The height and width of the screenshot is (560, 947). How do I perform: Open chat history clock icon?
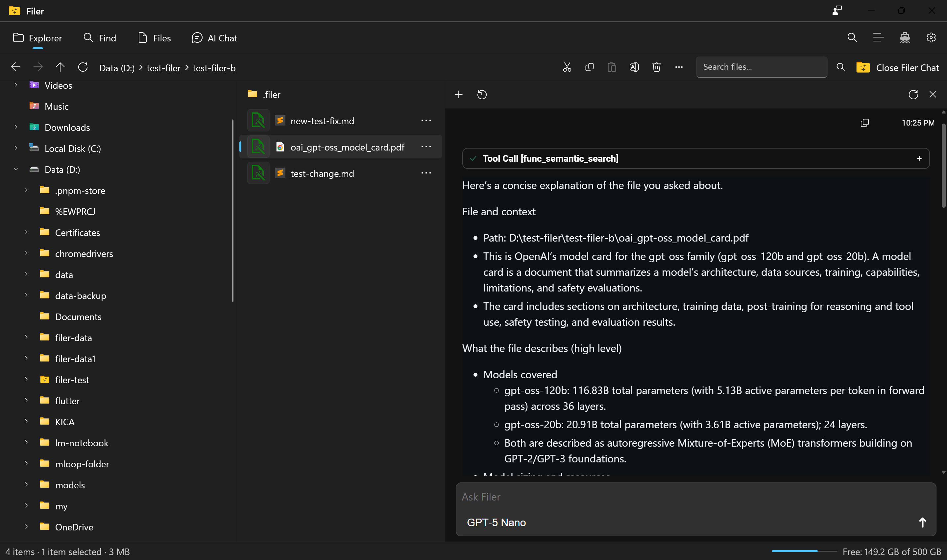pyautogui.click(x=482, y=94)
